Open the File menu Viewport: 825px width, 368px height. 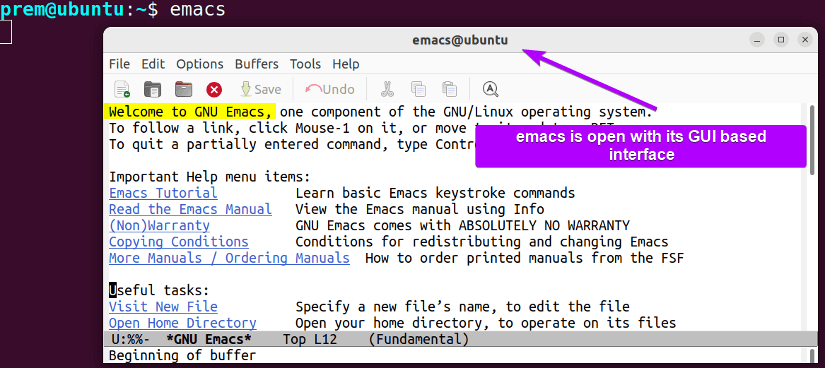pyautogui.click(x=119, y=64)
